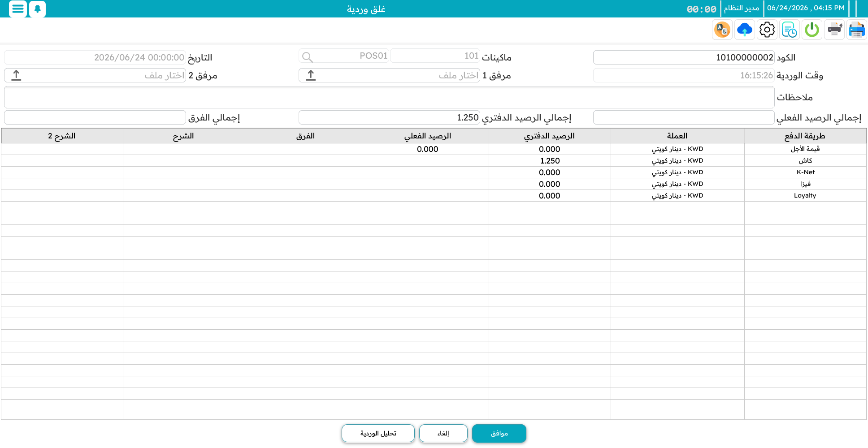Select the فيزا payment row

point(434,184)
